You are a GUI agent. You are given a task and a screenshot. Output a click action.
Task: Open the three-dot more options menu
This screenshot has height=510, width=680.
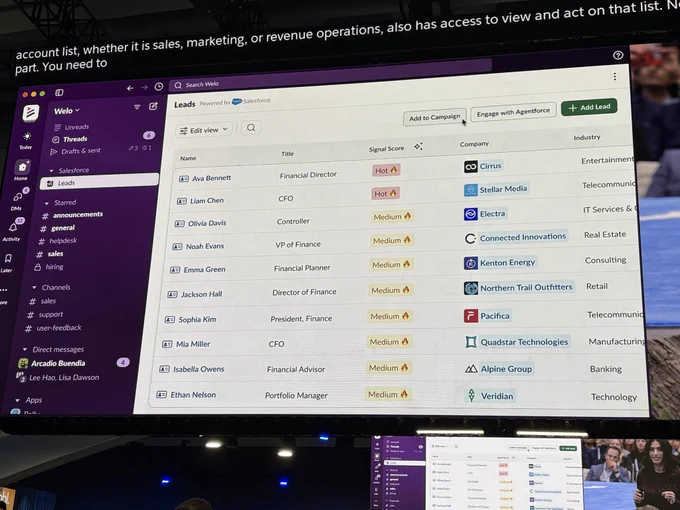click(x=615, y=77)
